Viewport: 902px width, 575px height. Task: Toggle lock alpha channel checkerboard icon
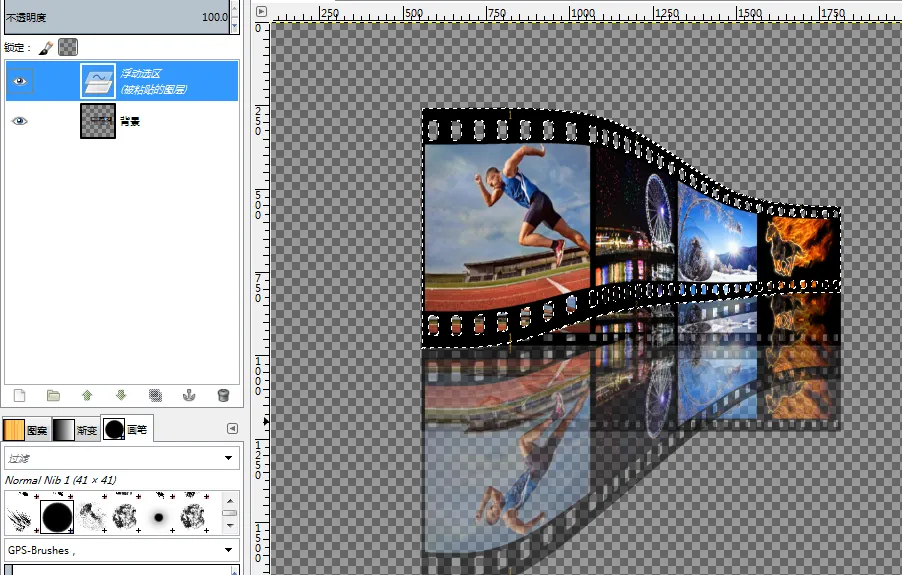[x=68, y=48]
